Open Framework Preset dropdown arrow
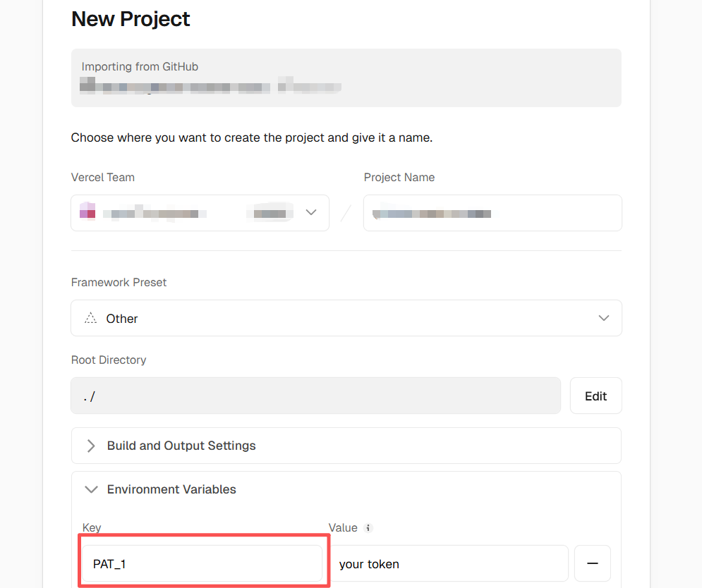The height and width of the screenshot is (588, 702). click(603, 318)
